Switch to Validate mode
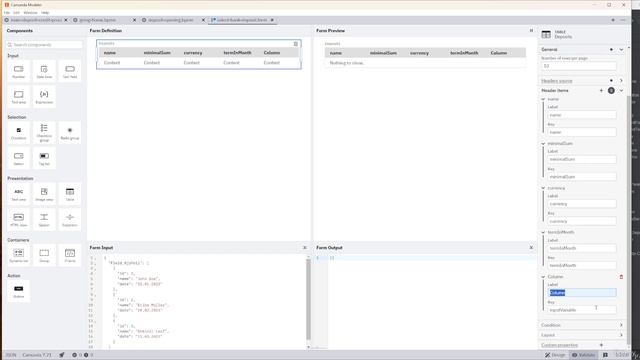This screenshot has height=360, width=640. [x=584, y=355]
